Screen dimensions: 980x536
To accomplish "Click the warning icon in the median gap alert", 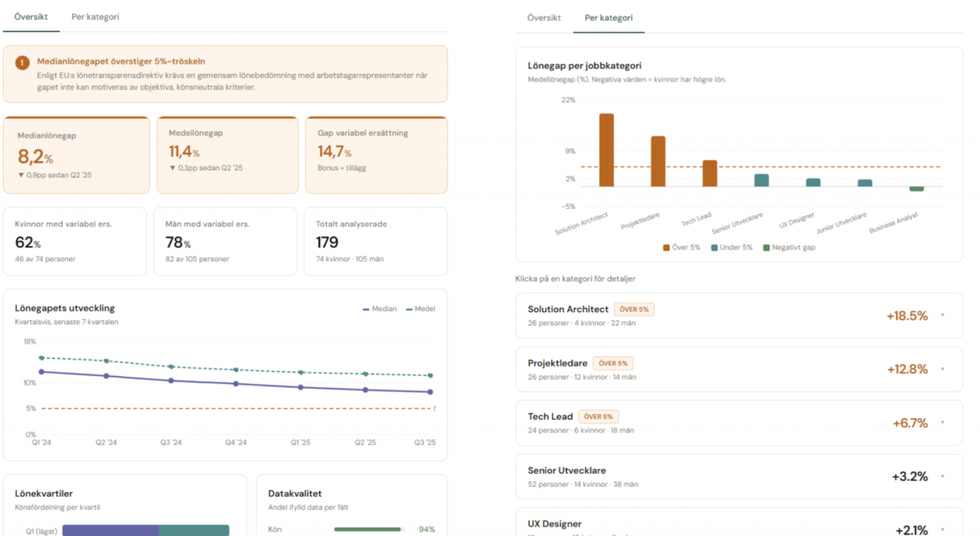I will (22, 63).
